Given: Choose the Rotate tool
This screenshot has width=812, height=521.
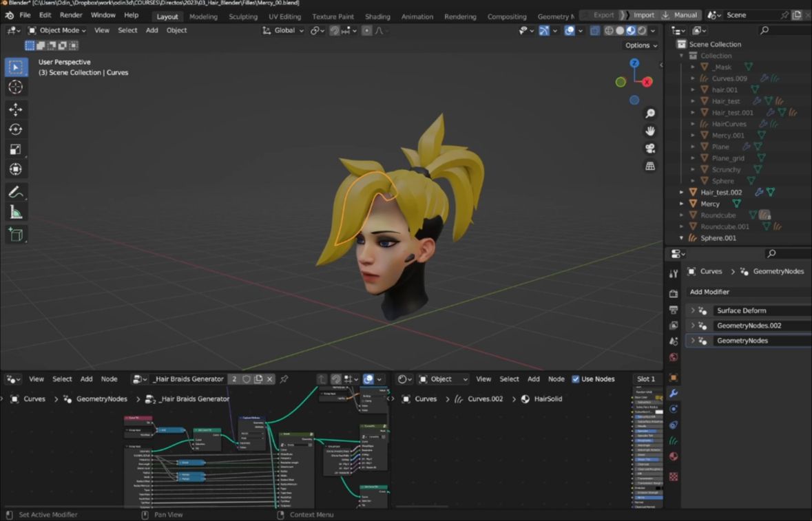Looking at the screenshot, I should coord(16,129).
